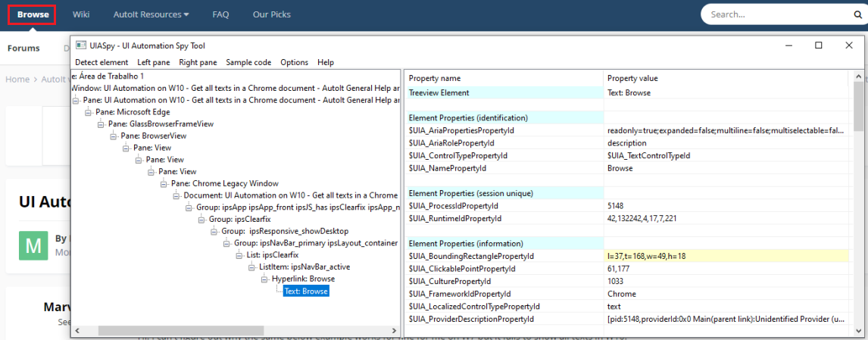Collapse the Hyperlink: Browse node
Viewport: 868px width, 340px height.
(x=264, y=279)
